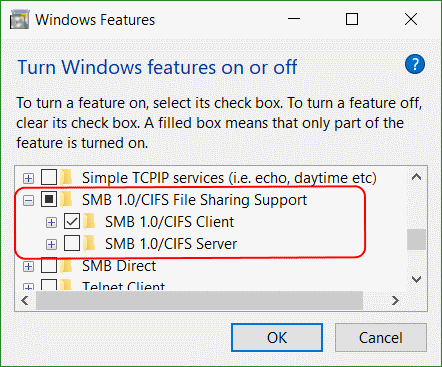Open the help question mark icon

(415, 64)
